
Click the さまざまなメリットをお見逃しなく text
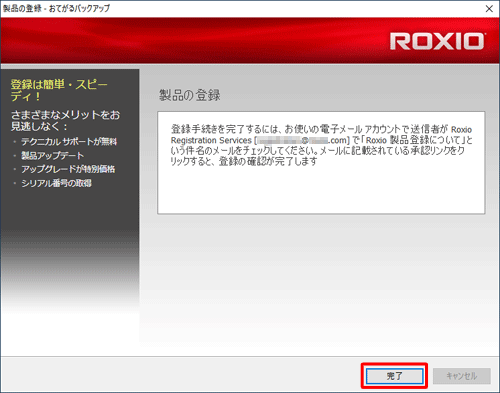tap(65, 120)
